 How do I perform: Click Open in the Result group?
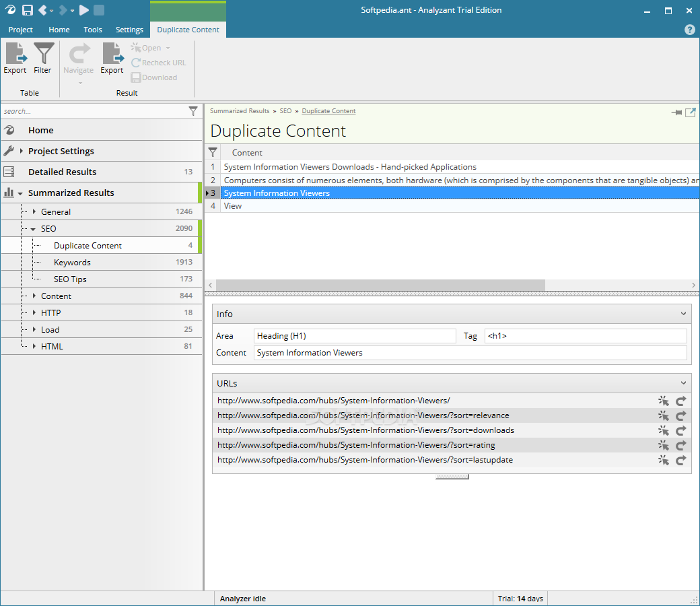tap(147, 48)
